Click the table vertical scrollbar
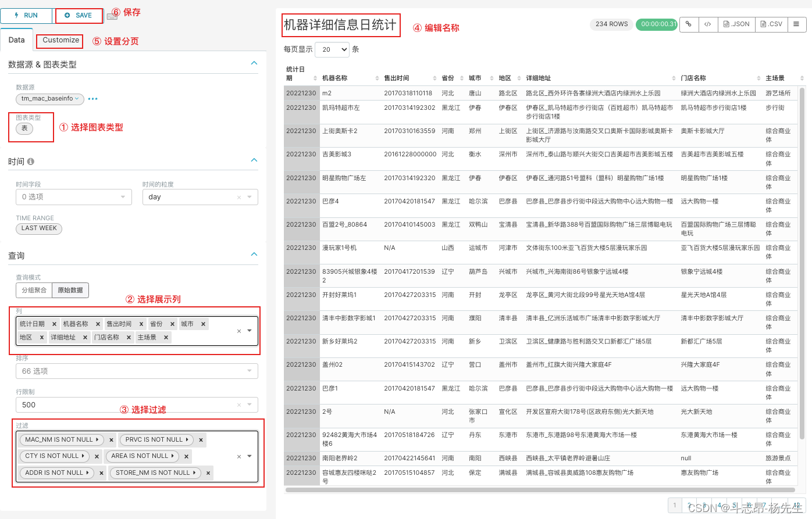 point(803,263)
